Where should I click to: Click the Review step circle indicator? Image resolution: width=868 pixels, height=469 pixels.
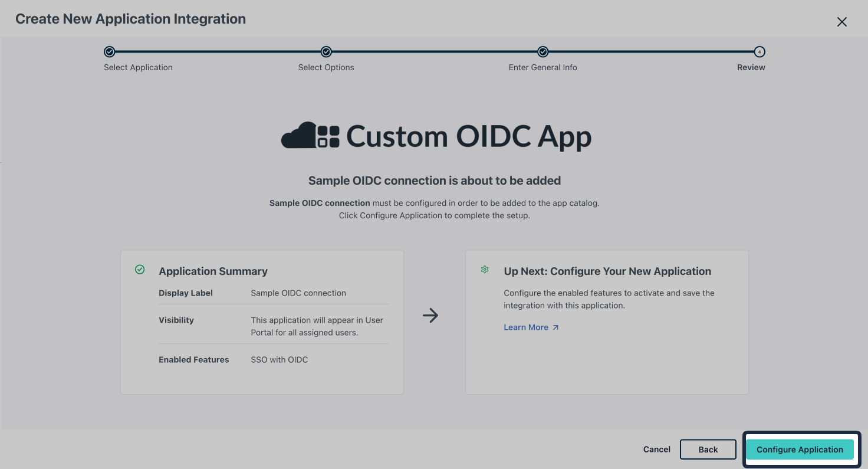click(759, 52)
